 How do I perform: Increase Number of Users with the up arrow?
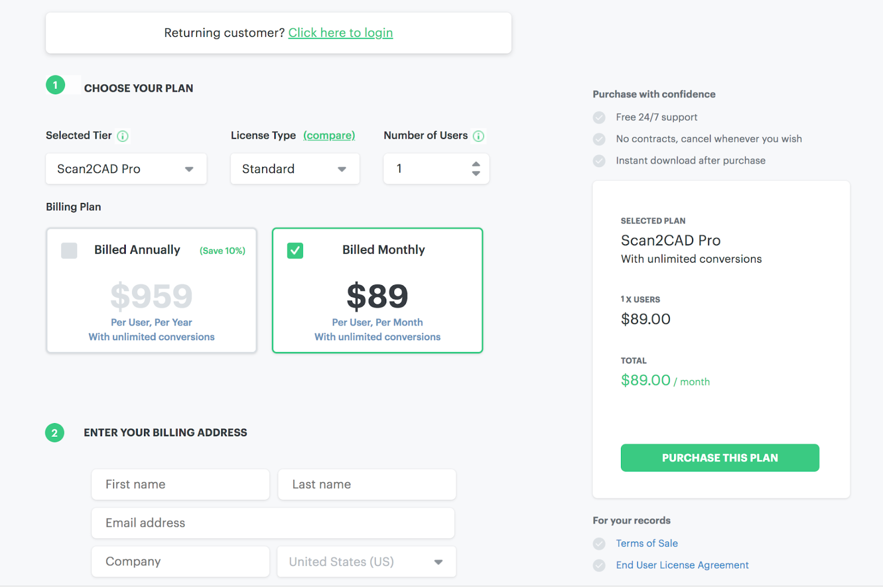[476, 164]
